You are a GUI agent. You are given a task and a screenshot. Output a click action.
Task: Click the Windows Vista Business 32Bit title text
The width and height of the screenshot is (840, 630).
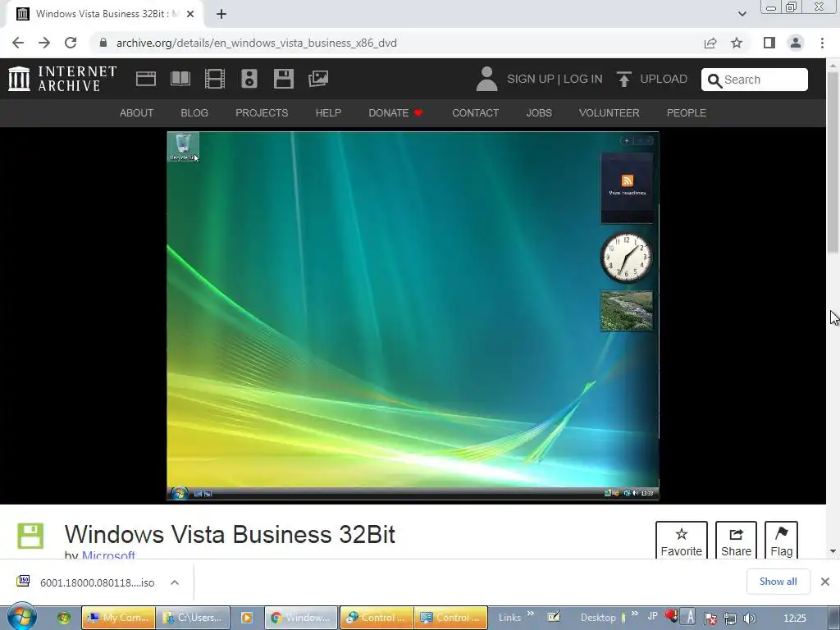230,534
